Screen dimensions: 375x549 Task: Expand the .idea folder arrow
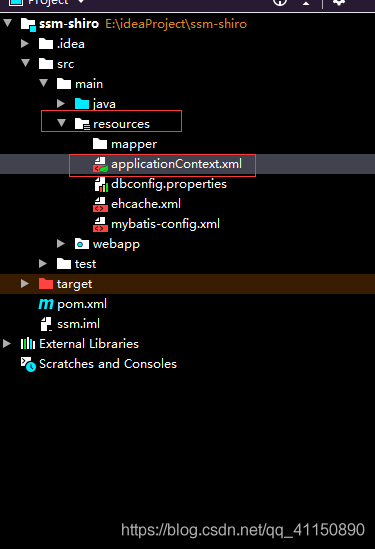[x=25, y=44]
